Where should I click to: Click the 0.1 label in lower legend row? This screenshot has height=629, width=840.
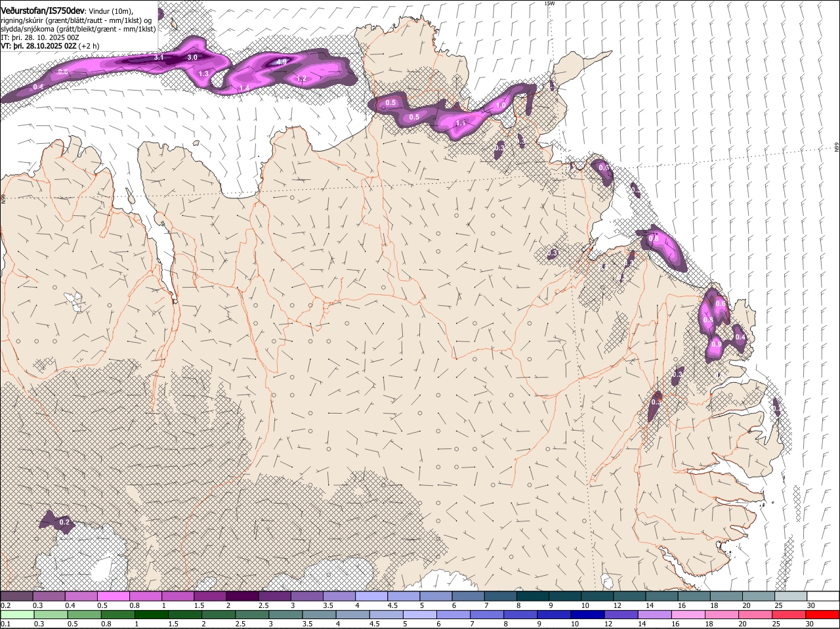(x=5, y=624)
